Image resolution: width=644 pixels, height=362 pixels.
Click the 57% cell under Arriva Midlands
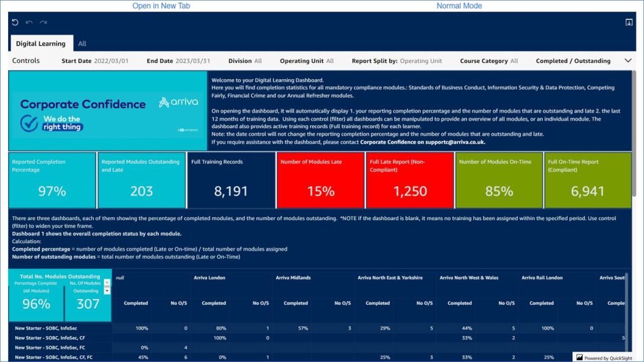pos(303,328)
